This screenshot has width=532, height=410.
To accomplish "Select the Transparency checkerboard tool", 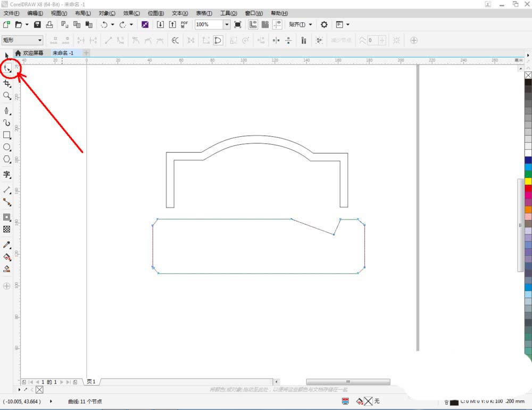I will [7, 229].
